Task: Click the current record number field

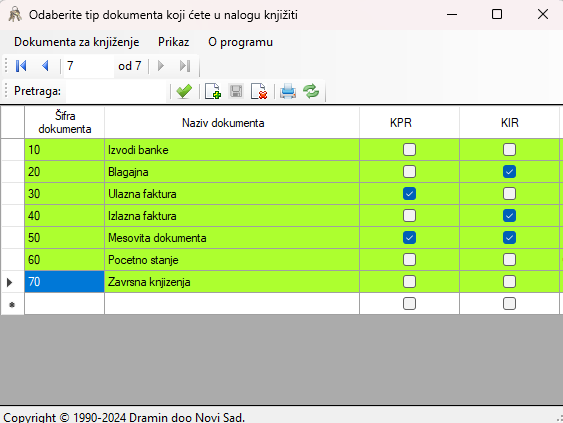Action: (89, 66)
